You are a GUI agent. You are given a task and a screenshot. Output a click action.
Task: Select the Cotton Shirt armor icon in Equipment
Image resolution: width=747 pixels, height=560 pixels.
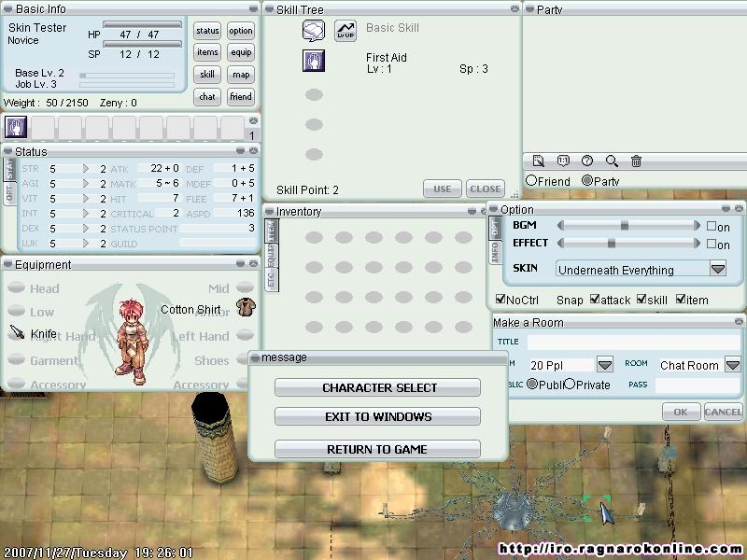point(246,307)
